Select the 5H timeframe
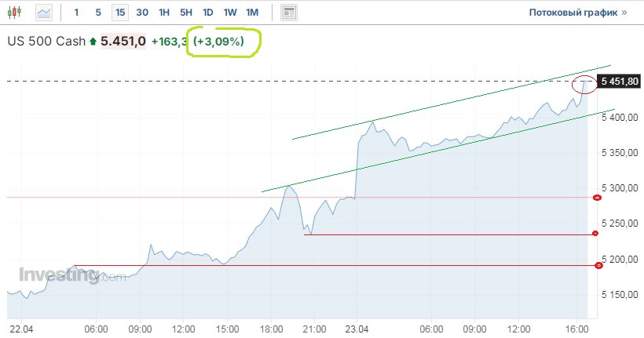 [x=185, y=13]
